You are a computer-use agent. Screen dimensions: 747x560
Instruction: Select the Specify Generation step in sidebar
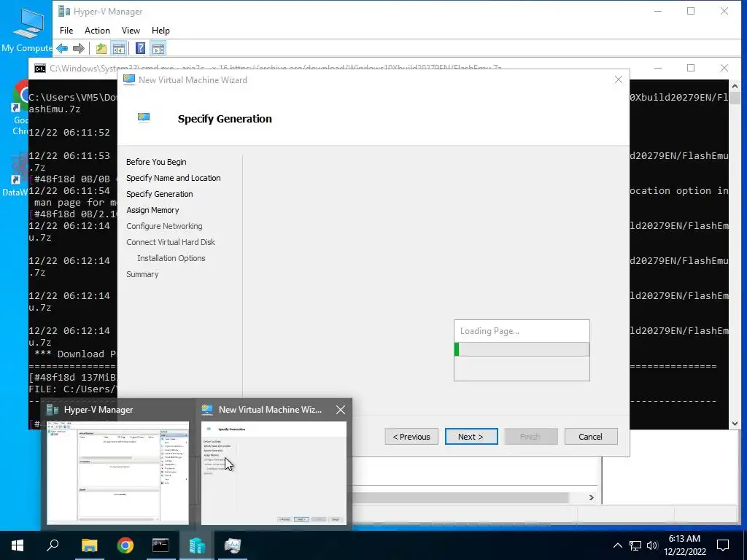click(160, 194)
